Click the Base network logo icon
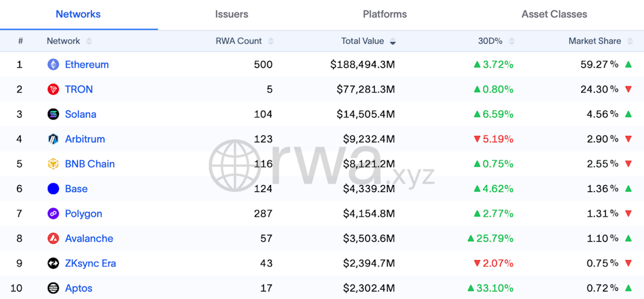 click(x=53, y=189)
